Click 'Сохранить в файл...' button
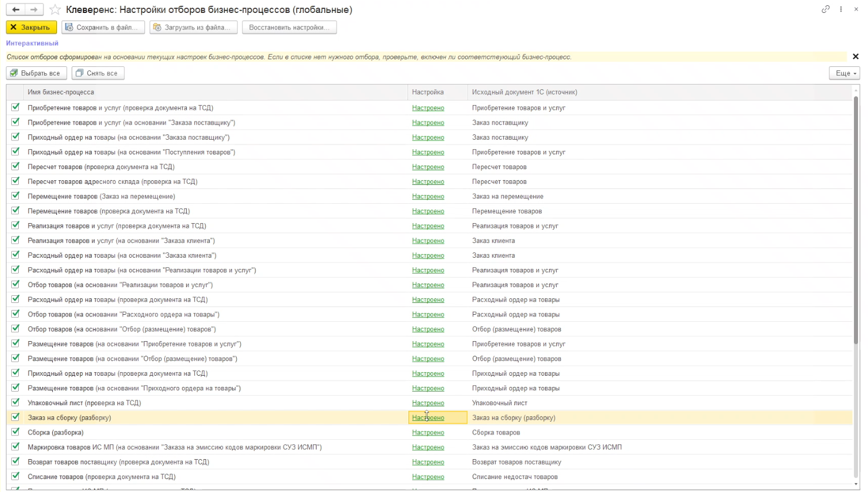868x492 pixels. click(x=103, y=27)
